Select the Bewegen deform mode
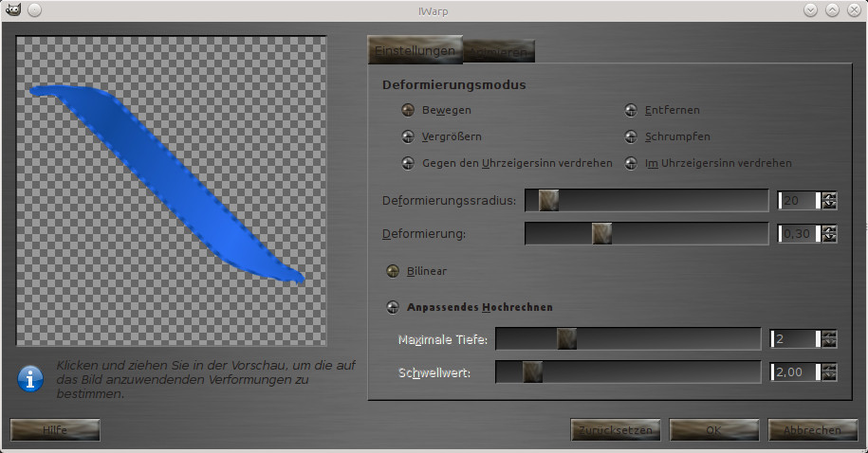The image size is (868, 453). click(408, 111)
